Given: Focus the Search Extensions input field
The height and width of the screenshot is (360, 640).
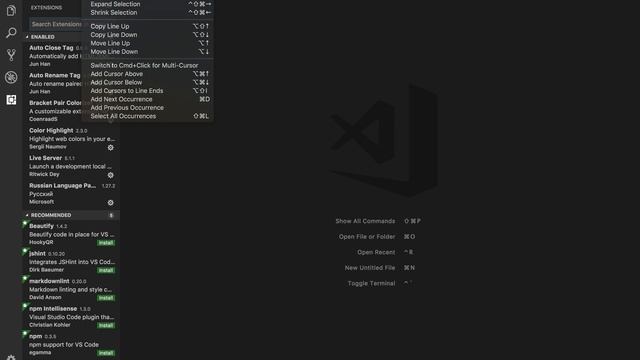Looking at the screenshot, I should point(56,24).
